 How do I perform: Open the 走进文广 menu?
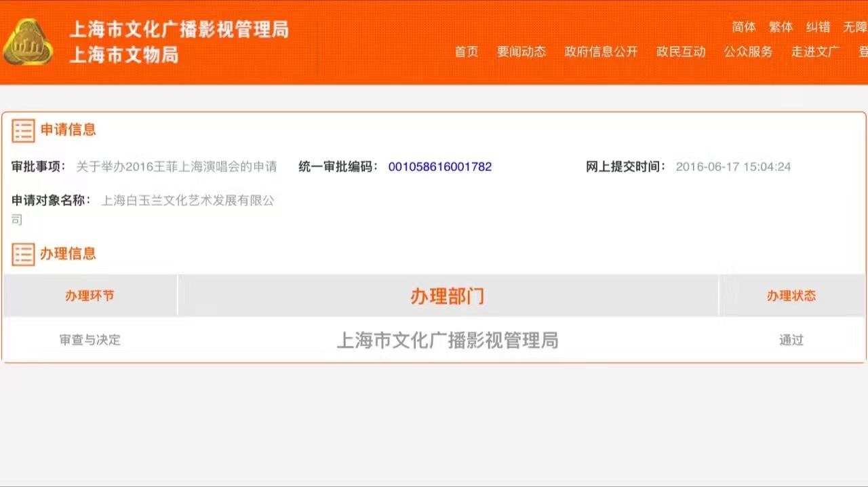(815, 52)
